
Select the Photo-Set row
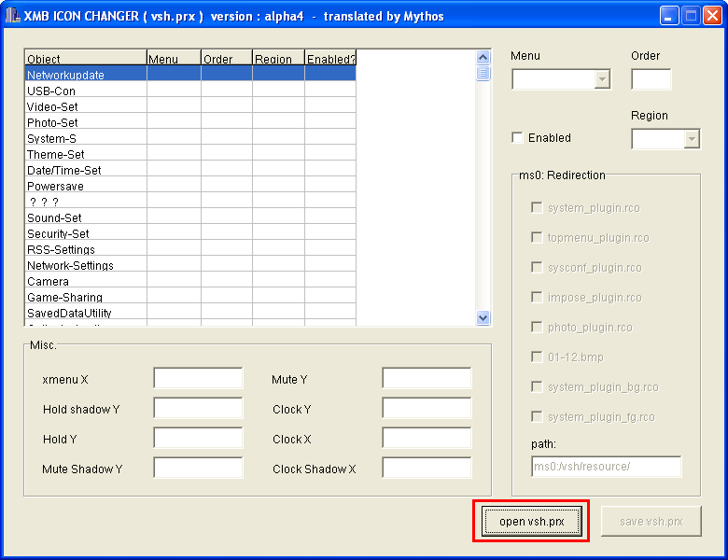(x=190, y=120)
